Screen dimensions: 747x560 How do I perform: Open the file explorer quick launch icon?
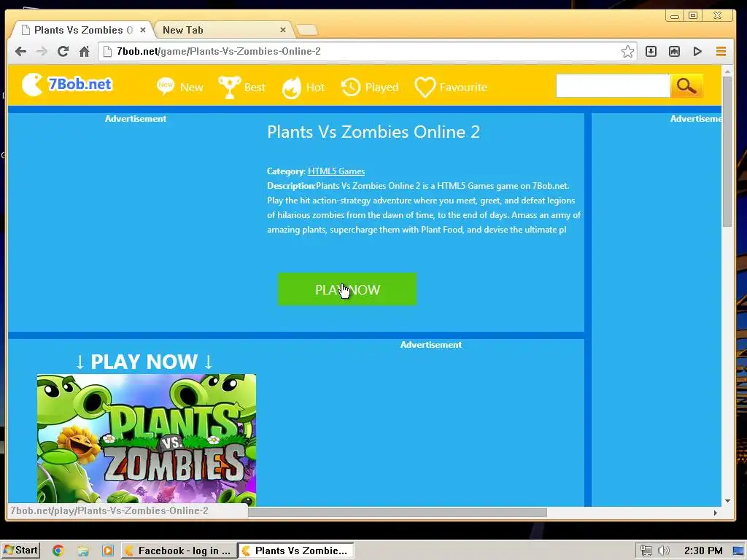coord(83,551)
